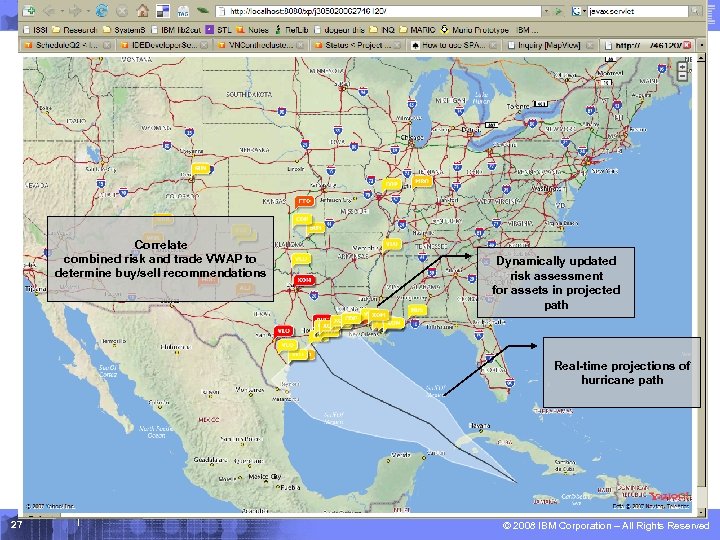Open the STL bookmark
Viewport: 720px width, 540px height.
point(218,30)
